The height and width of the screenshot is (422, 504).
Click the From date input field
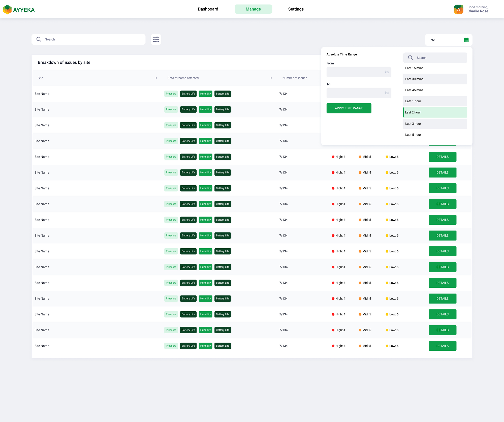355,72
